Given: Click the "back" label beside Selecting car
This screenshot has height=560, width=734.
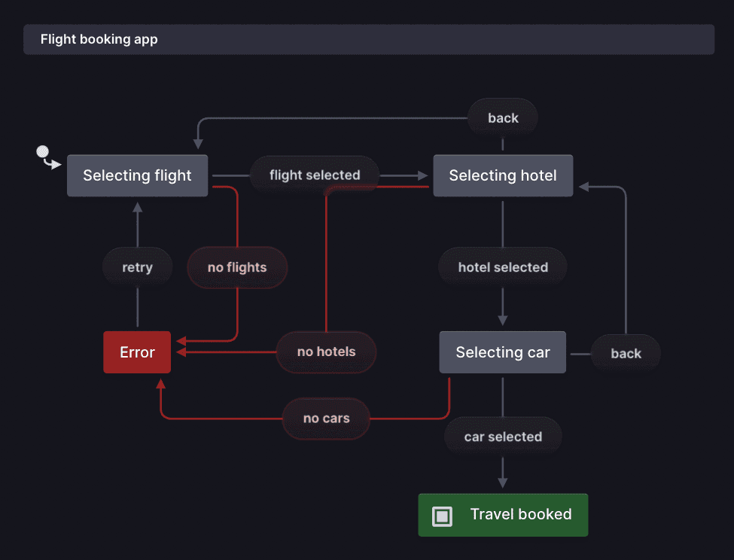Looking at the screenshot, I should point(626,352).
